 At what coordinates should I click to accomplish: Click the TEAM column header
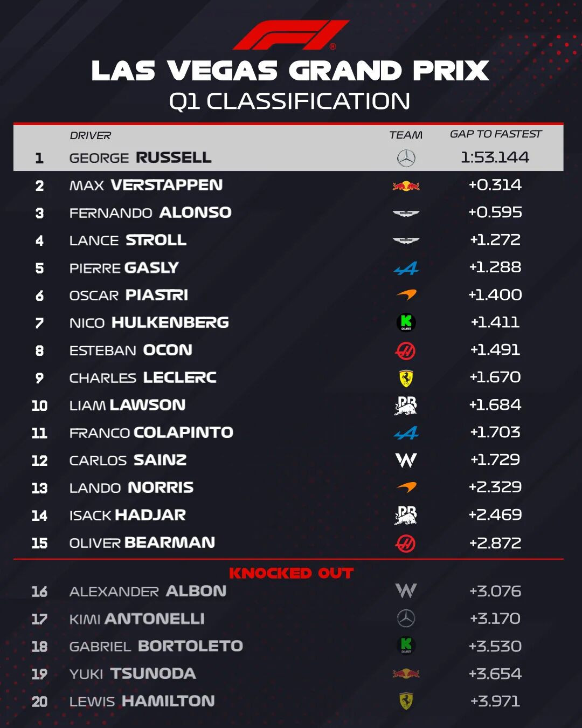click(406, 135)
